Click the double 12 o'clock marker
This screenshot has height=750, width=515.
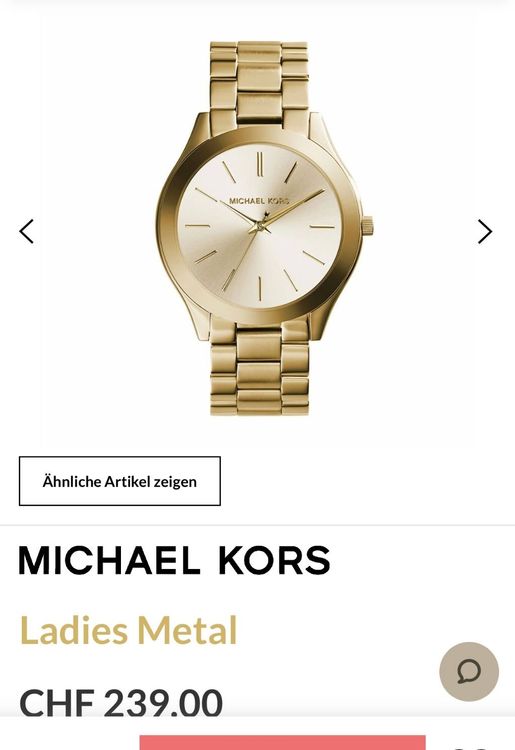[x=259, y=164]
